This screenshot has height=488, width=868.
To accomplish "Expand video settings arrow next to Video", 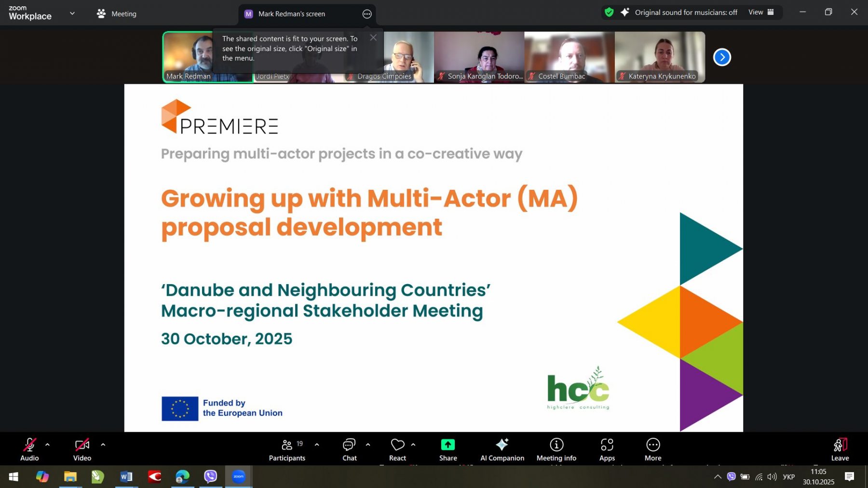I will (103, 445).
